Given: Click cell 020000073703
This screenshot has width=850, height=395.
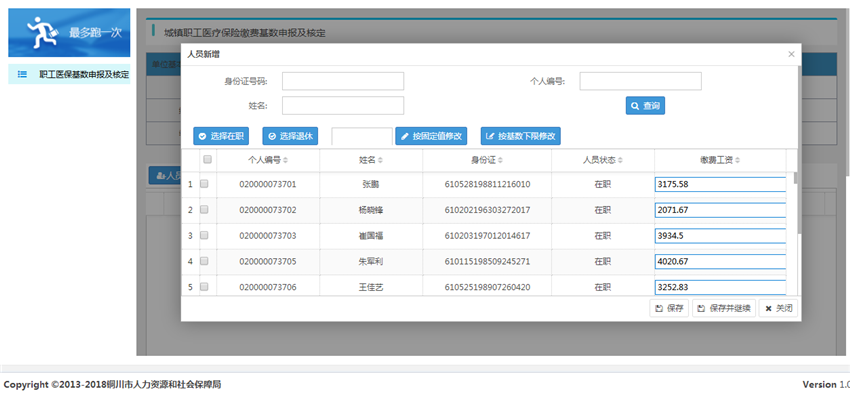Looking at the screenshot, I should click(268, 236).
